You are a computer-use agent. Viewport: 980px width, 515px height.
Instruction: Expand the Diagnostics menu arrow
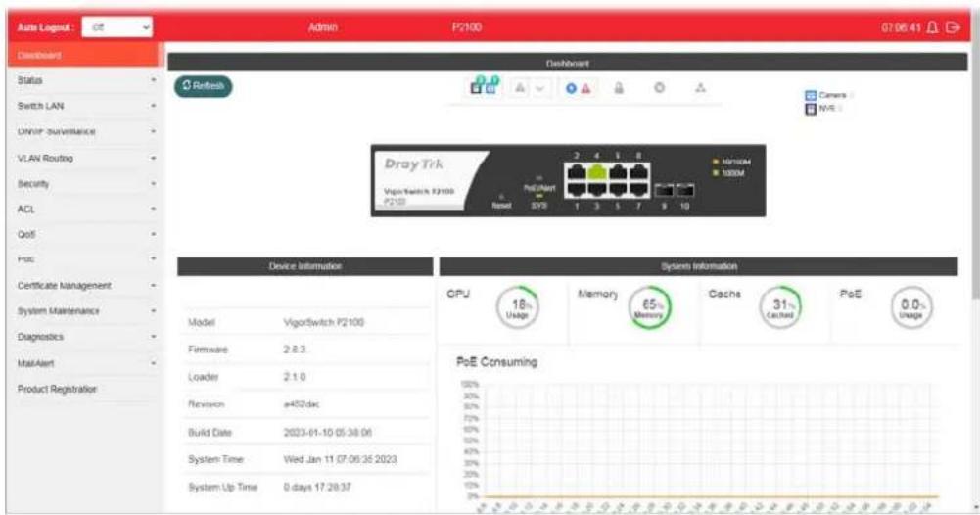click(x=153, y=337)
